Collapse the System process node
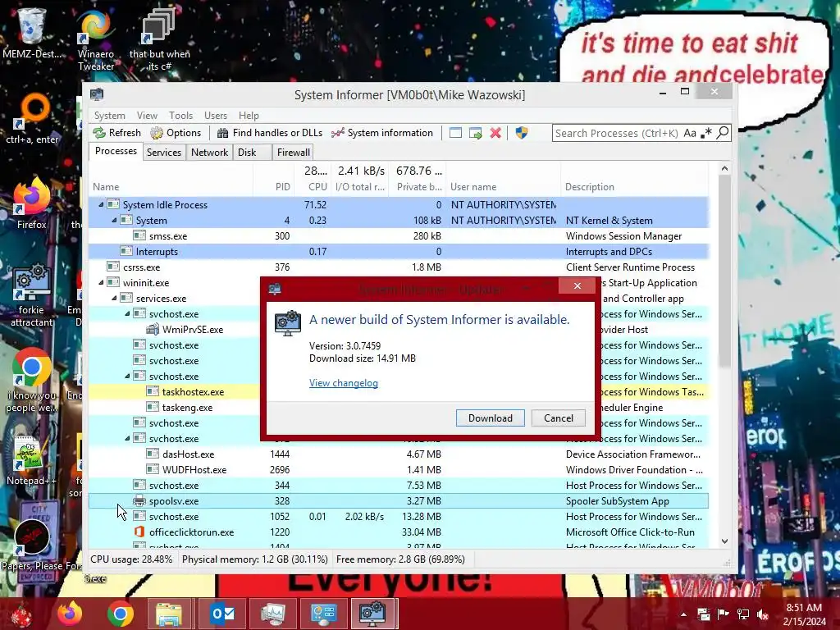 (114, 220)
